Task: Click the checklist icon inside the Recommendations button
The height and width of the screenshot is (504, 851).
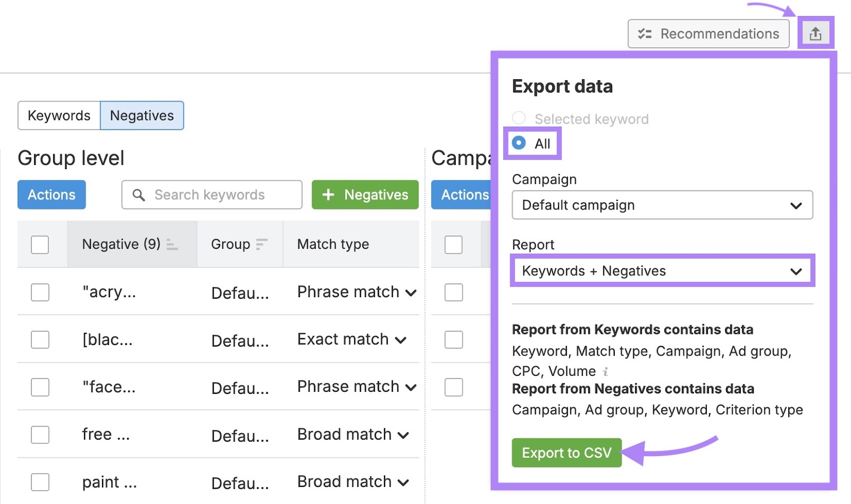Action: tap(645, 33)
